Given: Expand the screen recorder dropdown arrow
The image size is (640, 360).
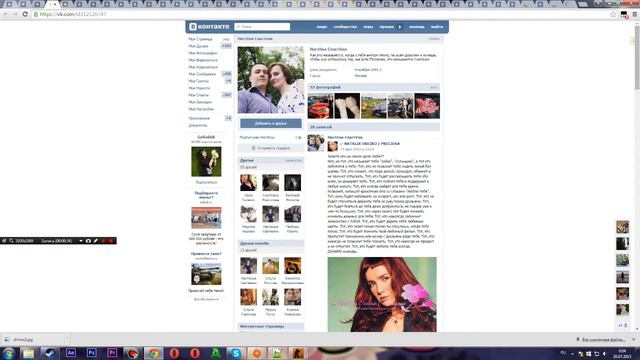Looking at the screenshot, I should tap(81, 241).
